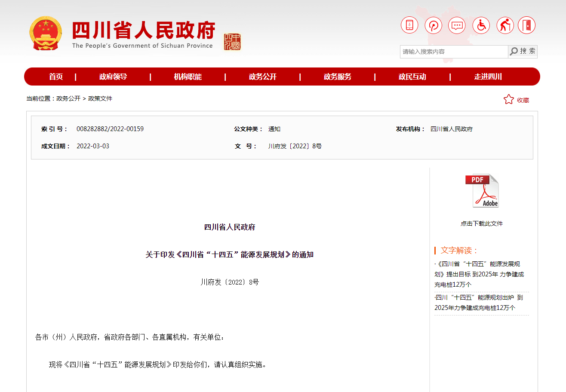Open 点击下载此文件 download link
Screen dimensions: 566x392
(x=481, y=224)
